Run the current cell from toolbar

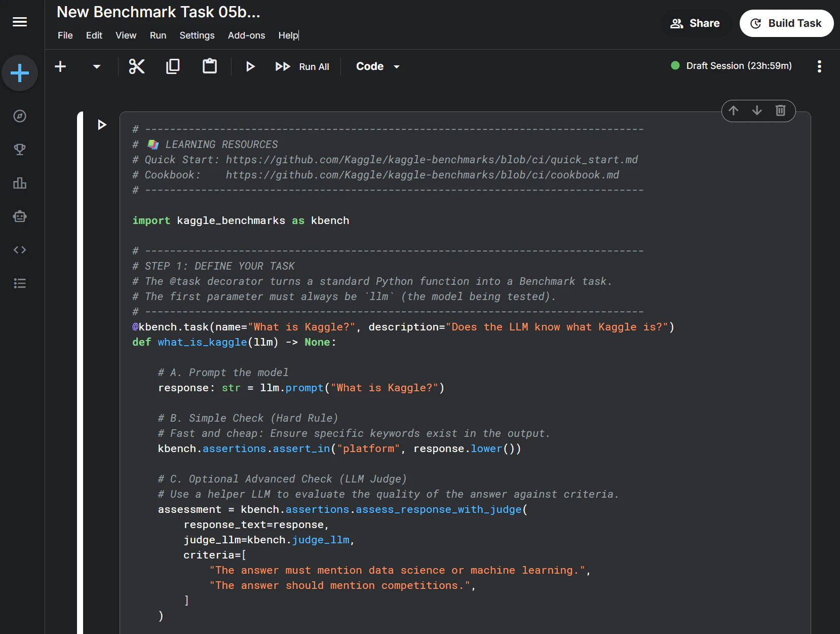tap(250, 66)
